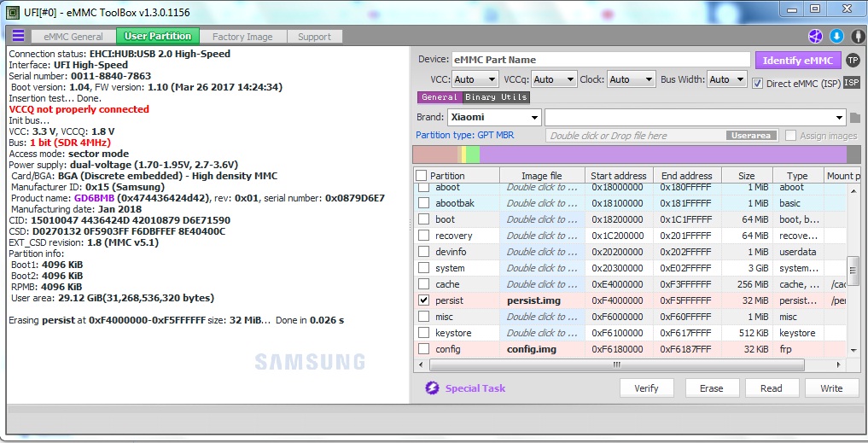Image resolution: width=868 pixels, height=443 pixels.
Task: Check the boot partition checkbox
Action: (423, 219)
